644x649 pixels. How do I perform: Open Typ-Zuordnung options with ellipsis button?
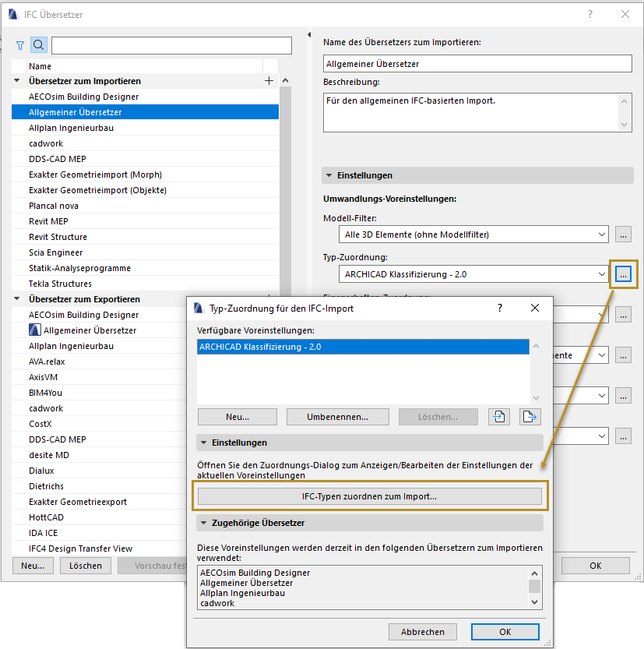[x=623, y=274]
